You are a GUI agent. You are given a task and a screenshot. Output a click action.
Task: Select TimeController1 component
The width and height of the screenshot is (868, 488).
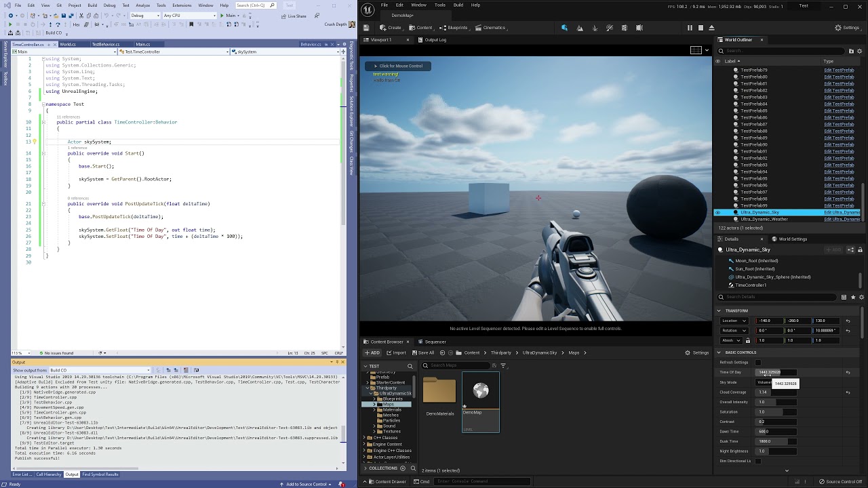pyautogui.click(x=751, y=285)
